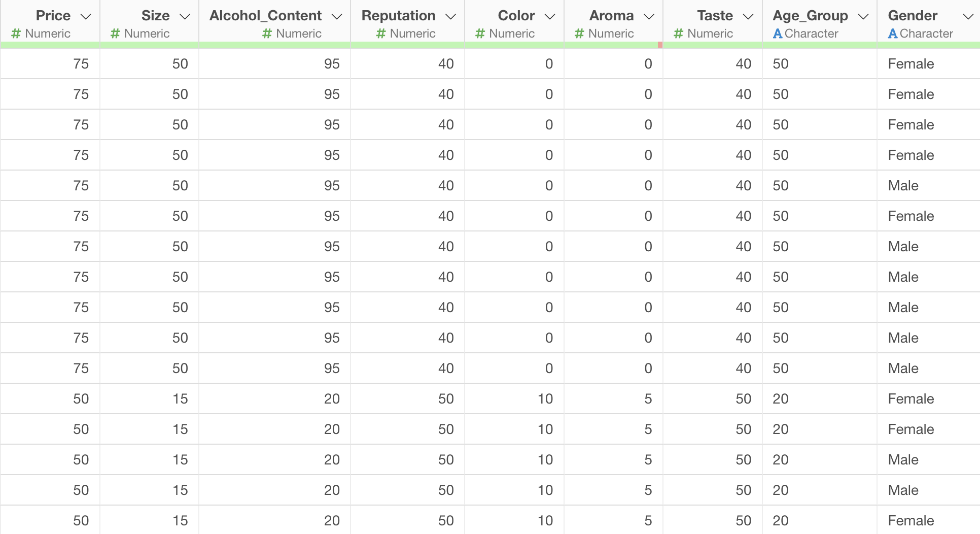Click the Numeric type icon under Alcohol_Content
The width and height of the screenshot is (980, 534).
[x=267, y=34]
